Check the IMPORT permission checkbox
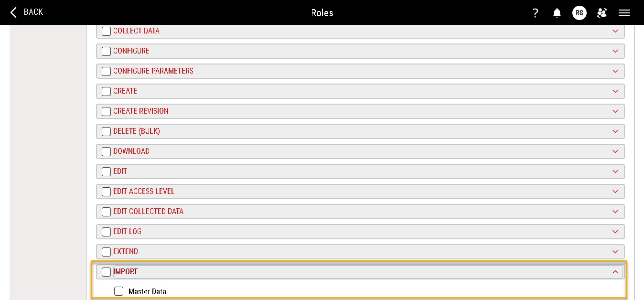Viewport: 644px width, 300px height. click(x=107, y=272)
